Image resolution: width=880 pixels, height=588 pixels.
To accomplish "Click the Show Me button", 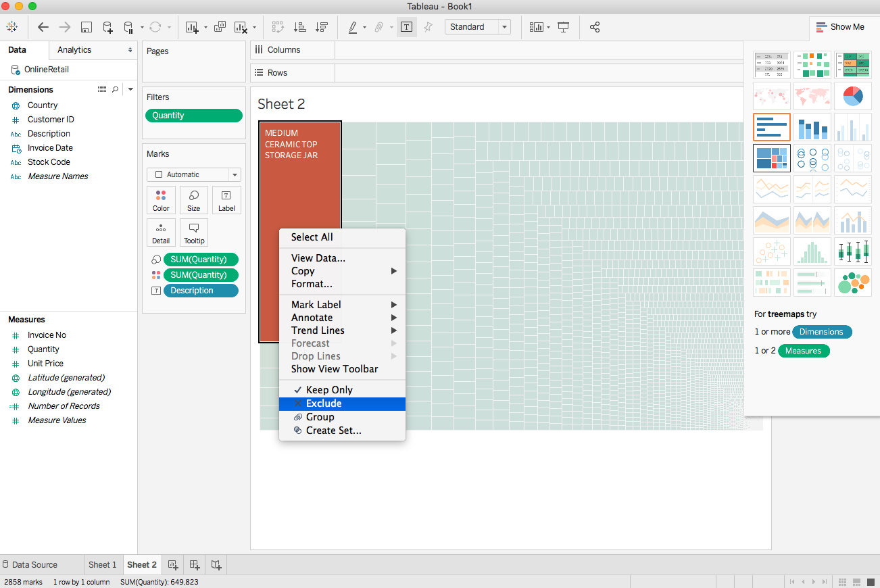I will 840,26.
